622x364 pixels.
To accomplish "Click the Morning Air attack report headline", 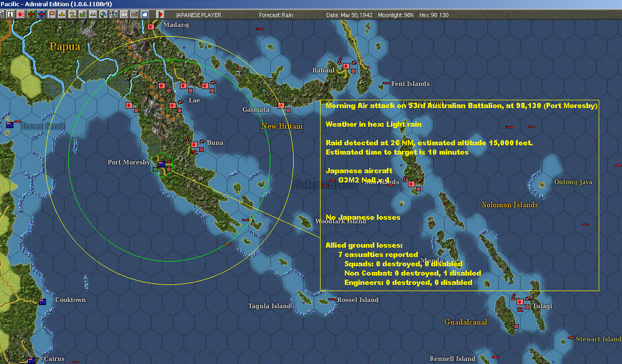I will (461, 106).
